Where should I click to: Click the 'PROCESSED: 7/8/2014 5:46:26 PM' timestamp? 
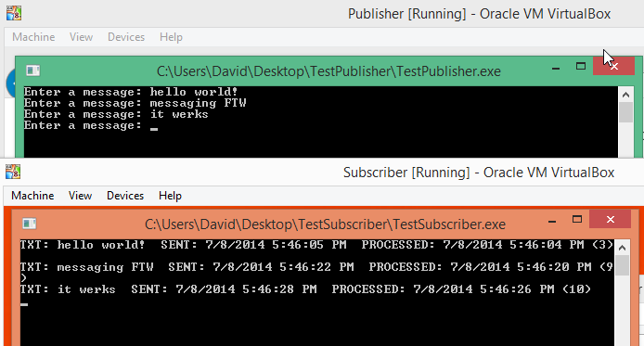click(444, 289)
